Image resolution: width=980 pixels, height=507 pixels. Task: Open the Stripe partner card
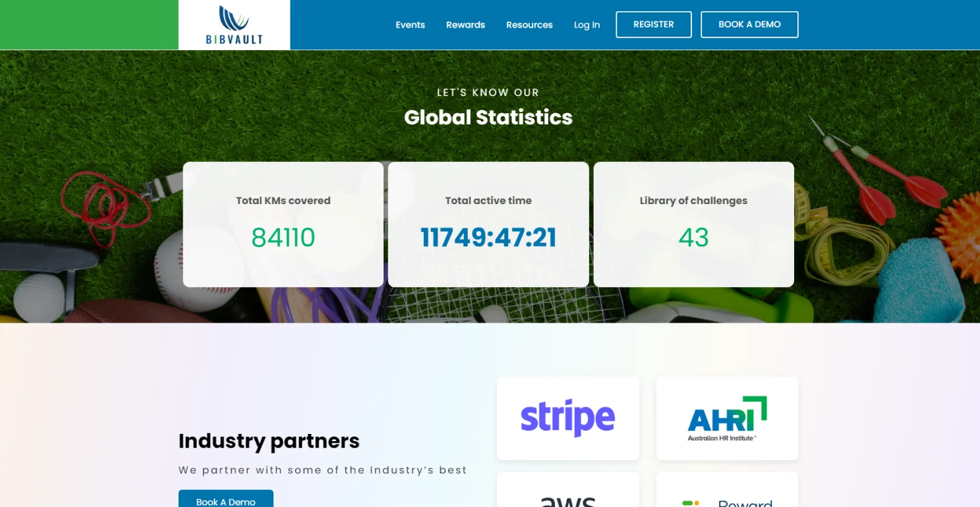(568, 418)
